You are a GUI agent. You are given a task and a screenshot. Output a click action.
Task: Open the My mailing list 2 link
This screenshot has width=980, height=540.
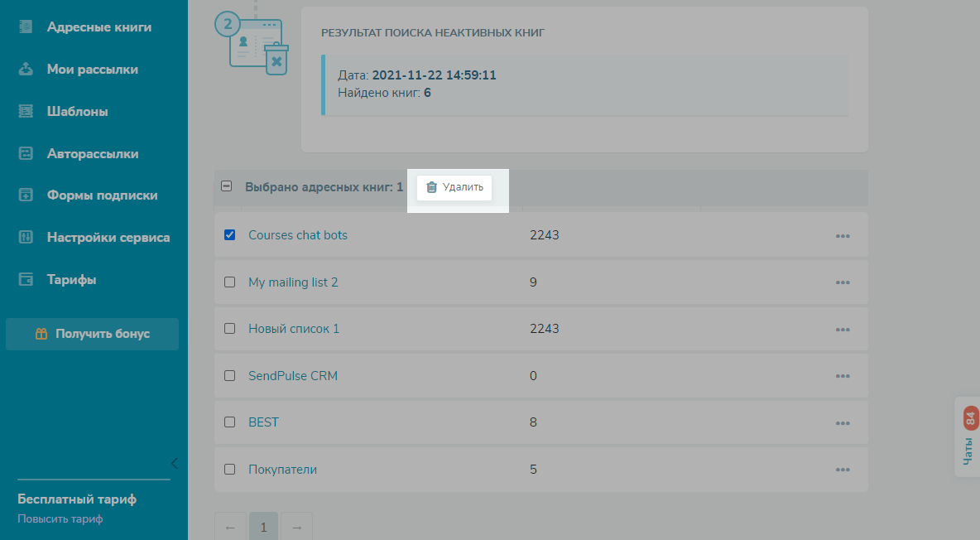click(x=293, y=282)
